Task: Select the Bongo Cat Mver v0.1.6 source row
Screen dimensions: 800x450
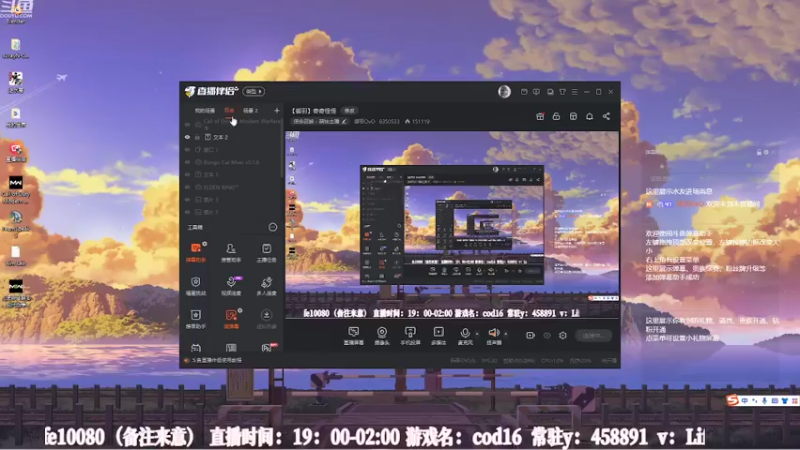Action: [232, 162]
